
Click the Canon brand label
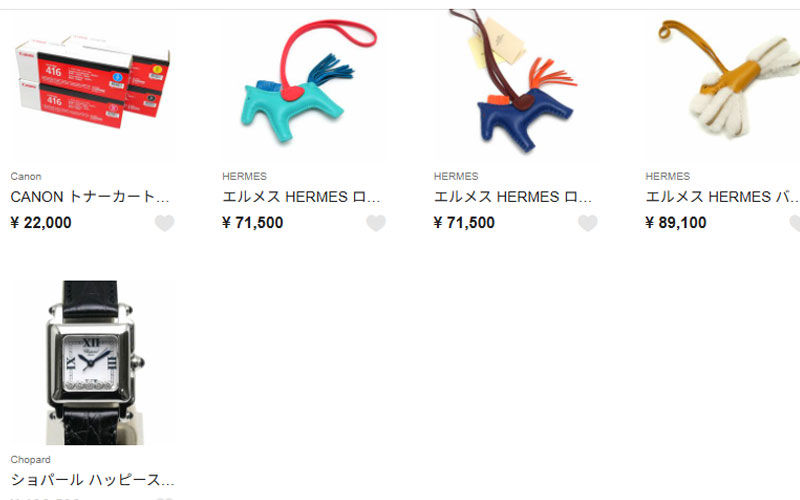26,177
